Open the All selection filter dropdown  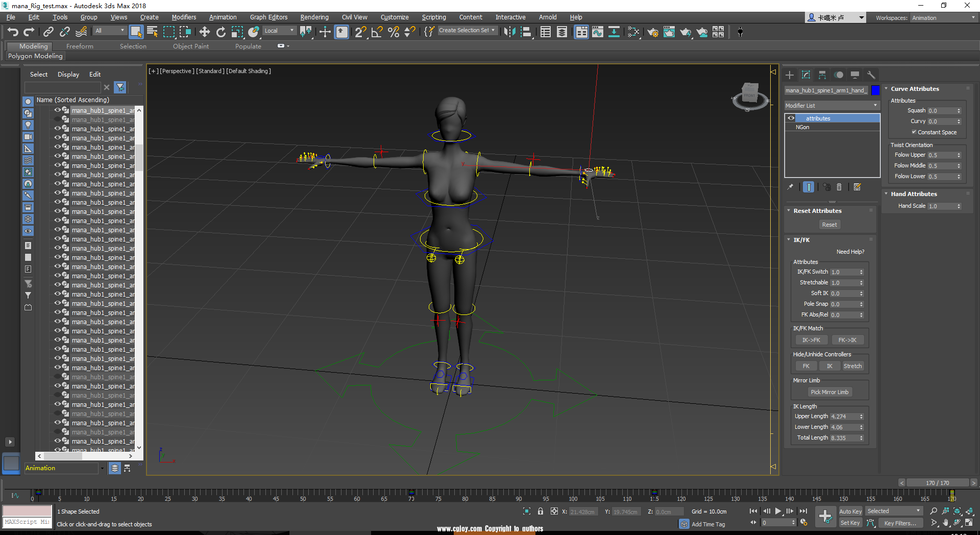[x=110, y=31]
